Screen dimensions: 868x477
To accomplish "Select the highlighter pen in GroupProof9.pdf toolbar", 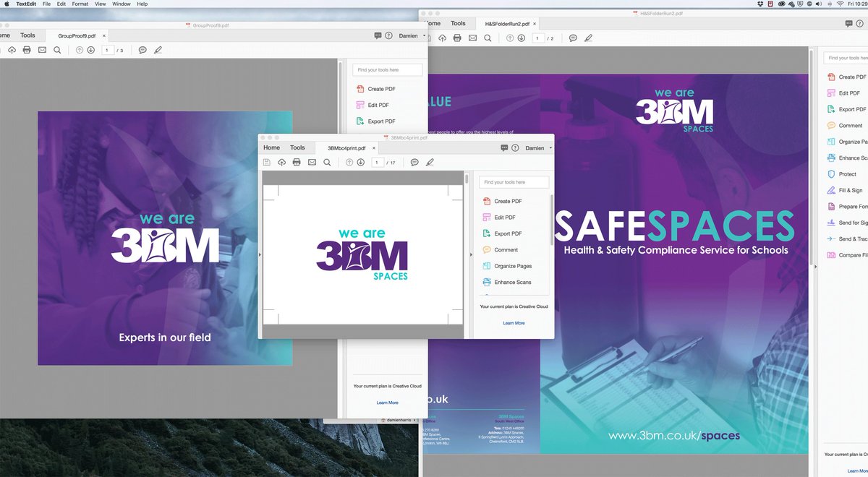I will point(158,50).
